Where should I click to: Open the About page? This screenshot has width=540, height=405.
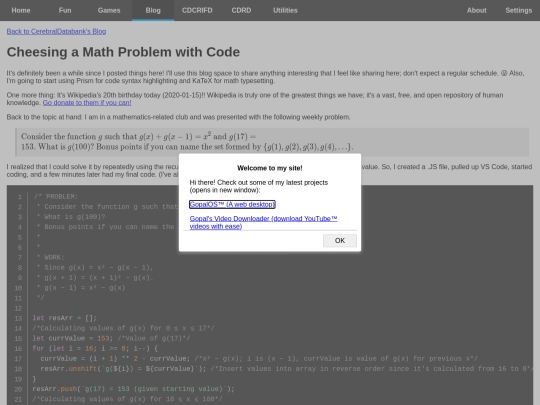click(x=477, y=10)
